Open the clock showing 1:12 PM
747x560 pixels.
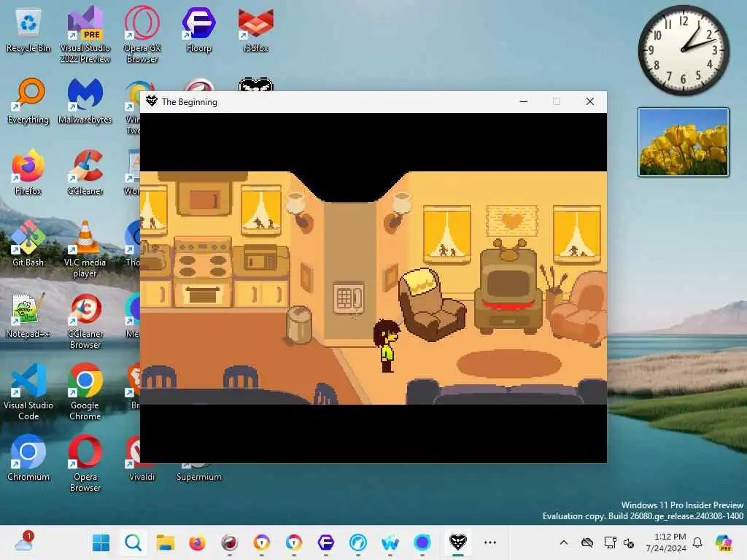[665, 542]
